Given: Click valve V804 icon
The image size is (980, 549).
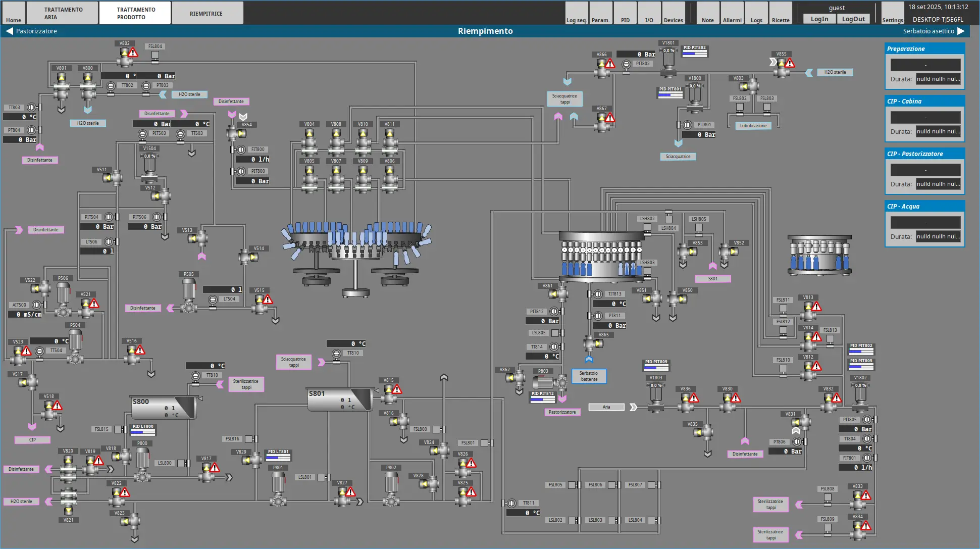Looking at the screenshot, I should point(310,141).
